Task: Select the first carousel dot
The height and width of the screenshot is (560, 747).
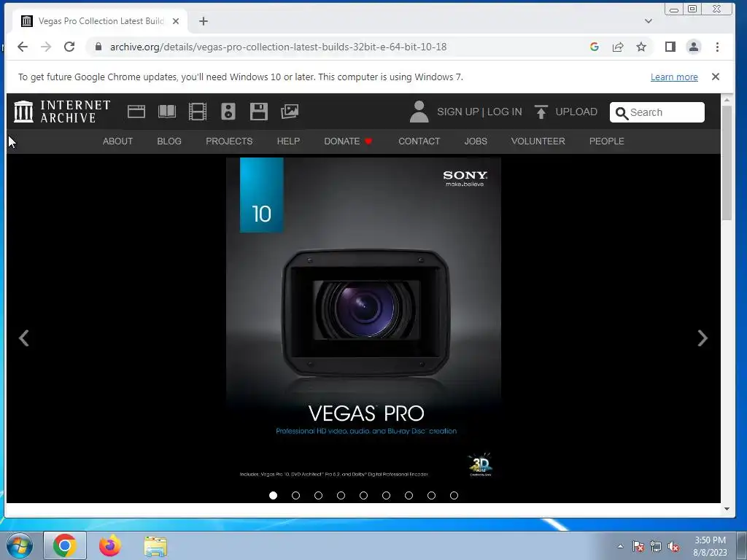Action: pyautogui.click(x=273, y=495)
